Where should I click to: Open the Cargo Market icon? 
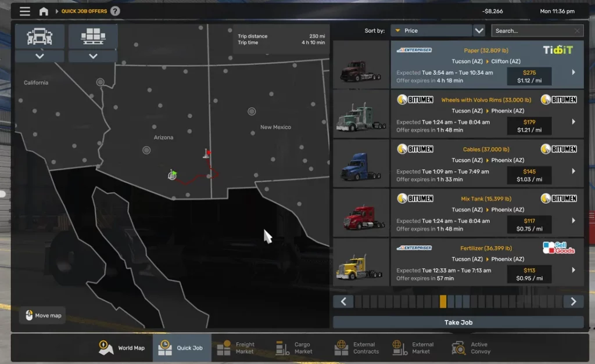[x=282, y=348]
